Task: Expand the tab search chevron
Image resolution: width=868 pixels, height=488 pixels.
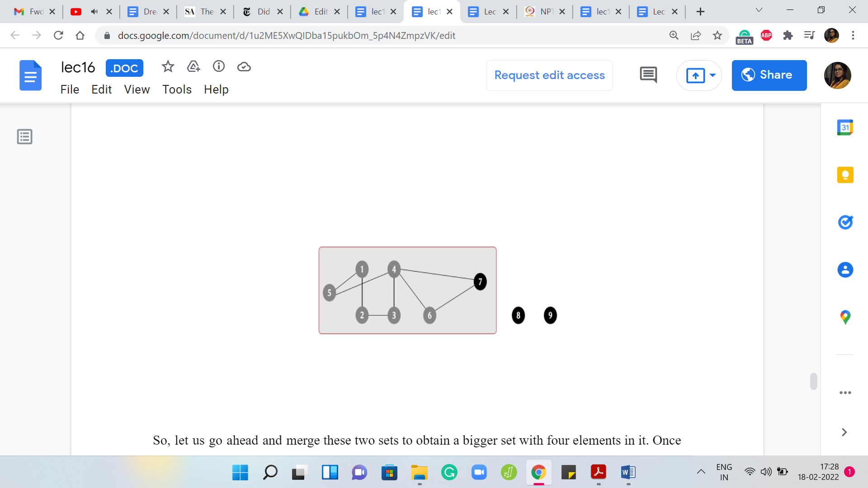Action: click(759, 10)
